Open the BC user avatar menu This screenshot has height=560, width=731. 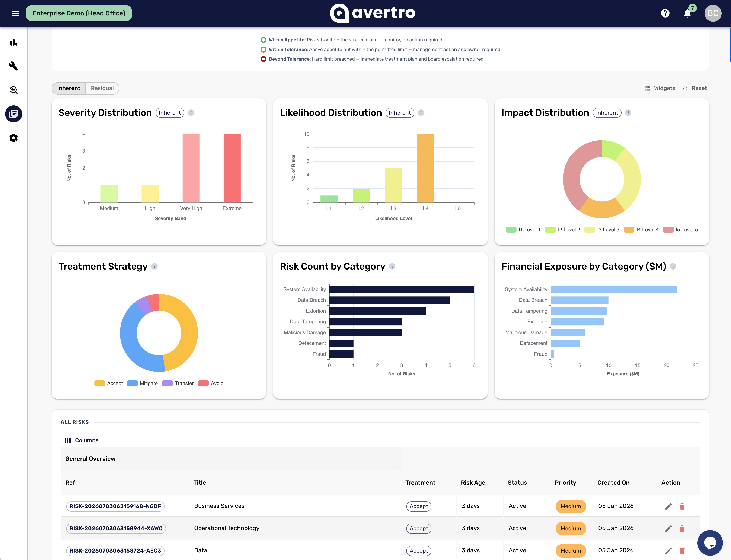pyautogui.click(x=713, y=13)
